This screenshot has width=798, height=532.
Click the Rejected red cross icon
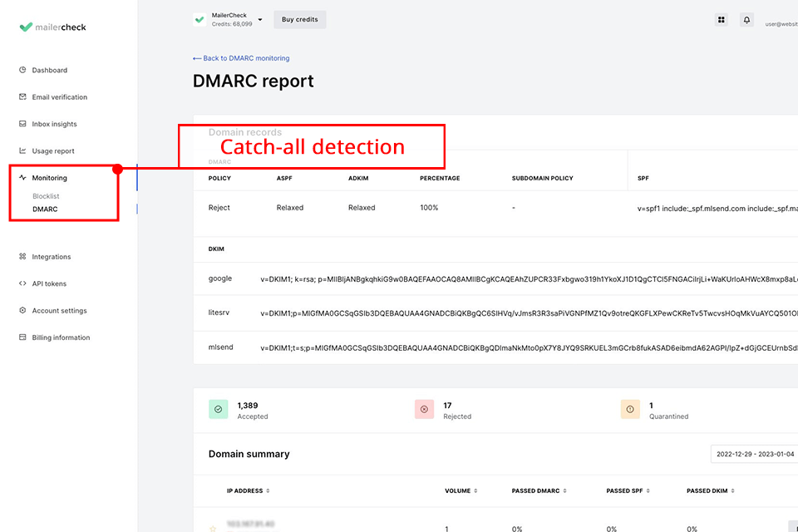click(425, 409)
